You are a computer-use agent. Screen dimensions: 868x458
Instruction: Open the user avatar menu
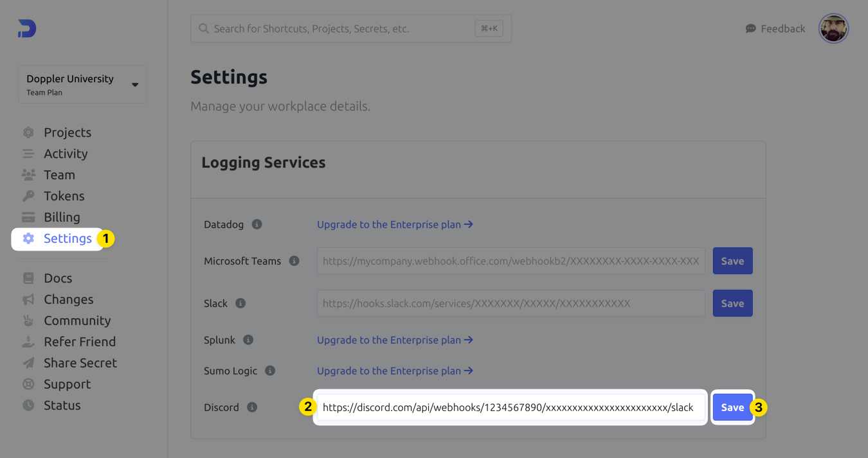pyautogui.click(x=833, y=28)
